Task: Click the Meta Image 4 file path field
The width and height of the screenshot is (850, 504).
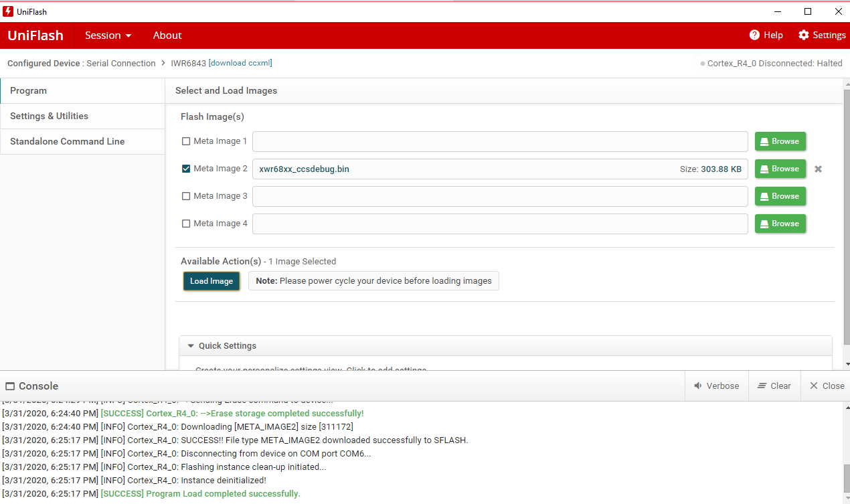Action: tap(500, 224)
